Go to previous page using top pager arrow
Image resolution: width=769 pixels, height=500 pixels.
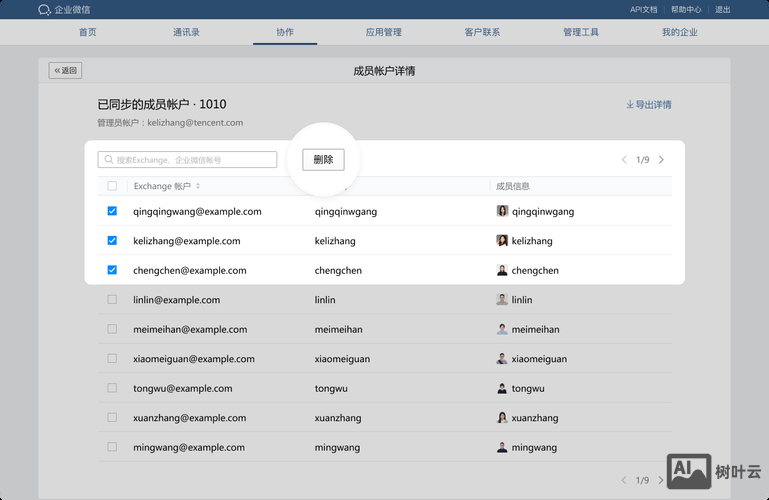coord(624,160)
